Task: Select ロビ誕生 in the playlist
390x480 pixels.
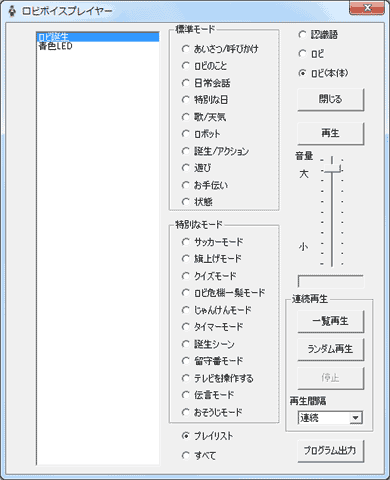Action: [97, 37]
